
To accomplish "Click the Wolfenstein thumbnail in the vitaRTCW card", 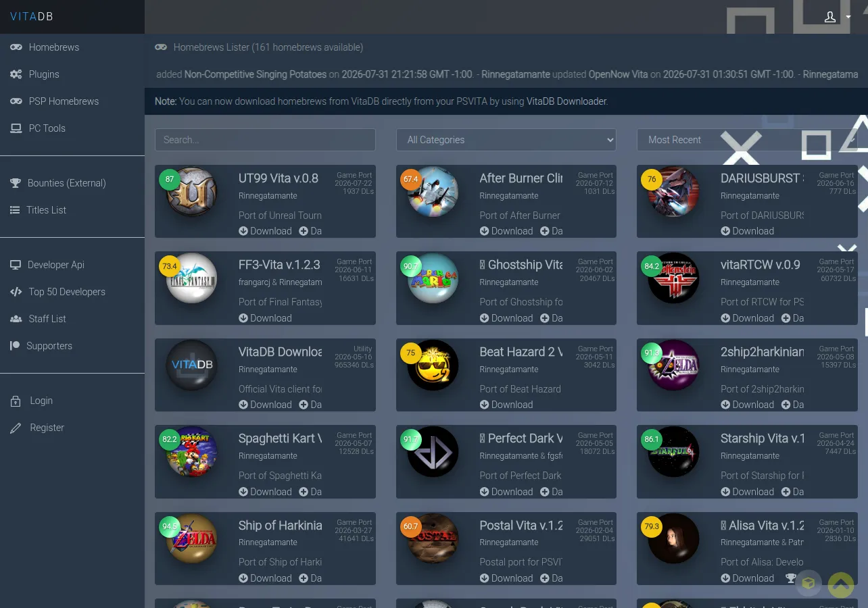I will coord(674,278).
